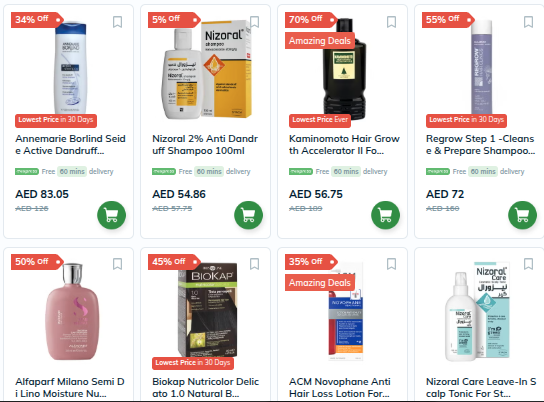
Task: Add Regrow Step 1 shampoo to cart
Action: [x=522, y=215]
